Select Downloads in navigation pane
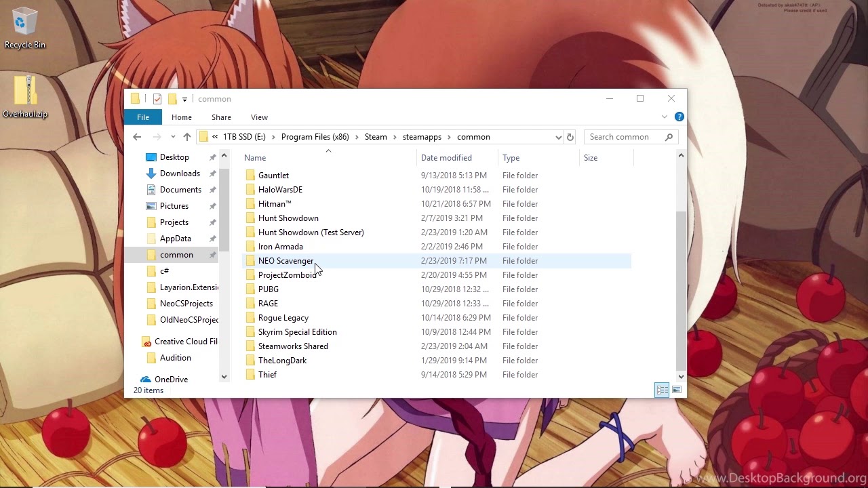The width and height of the screenshot is (868, 488). pyautogui.click(x=180, y=174)
